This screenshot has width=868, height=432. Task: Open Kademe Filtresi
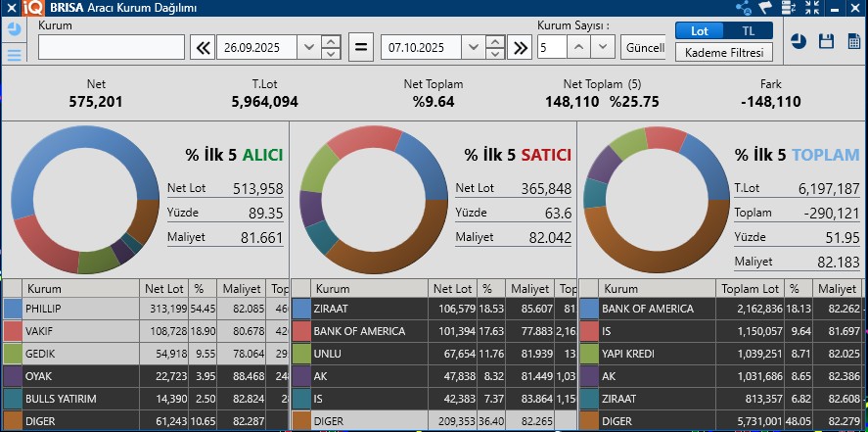click(x=724, y=53)
